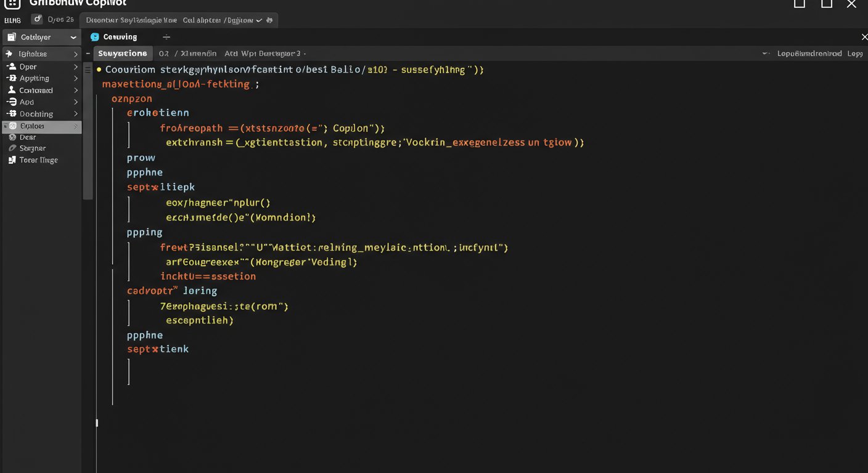
Task: Toggle the split view icon beside Ceruving
Action: pos(166,36)
